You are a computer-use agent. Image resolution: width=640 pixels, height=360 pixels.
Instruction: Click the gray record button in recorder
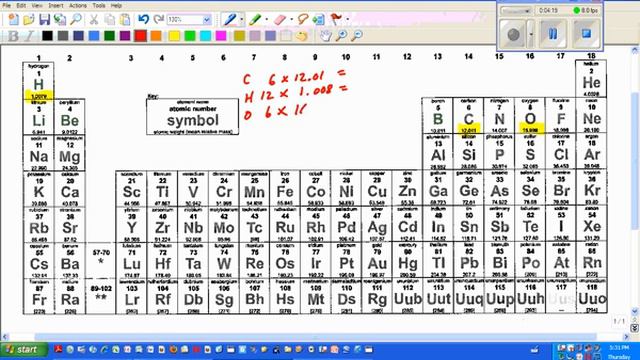pos(513,34)
